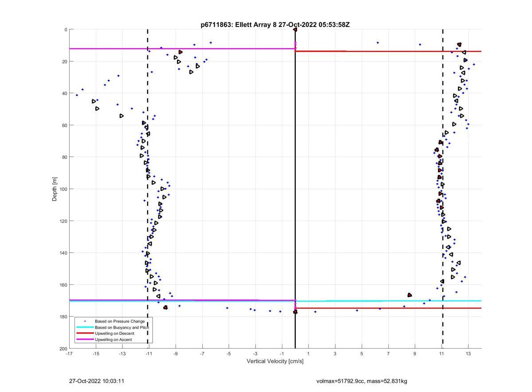Click x-axis tick label -9
532x392 pixels.
point(176,353)
